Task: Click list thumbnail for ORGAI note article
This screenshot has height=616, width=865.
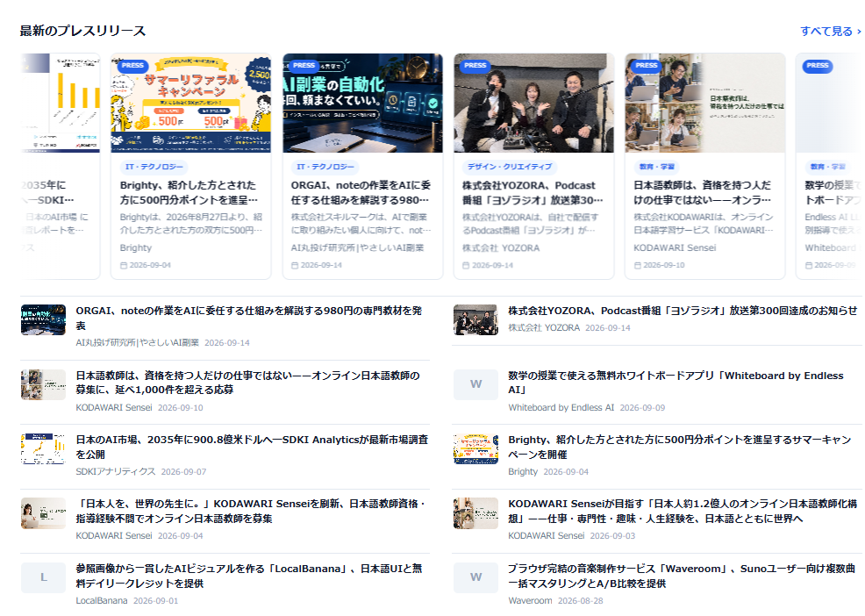Action: [43, 320]
